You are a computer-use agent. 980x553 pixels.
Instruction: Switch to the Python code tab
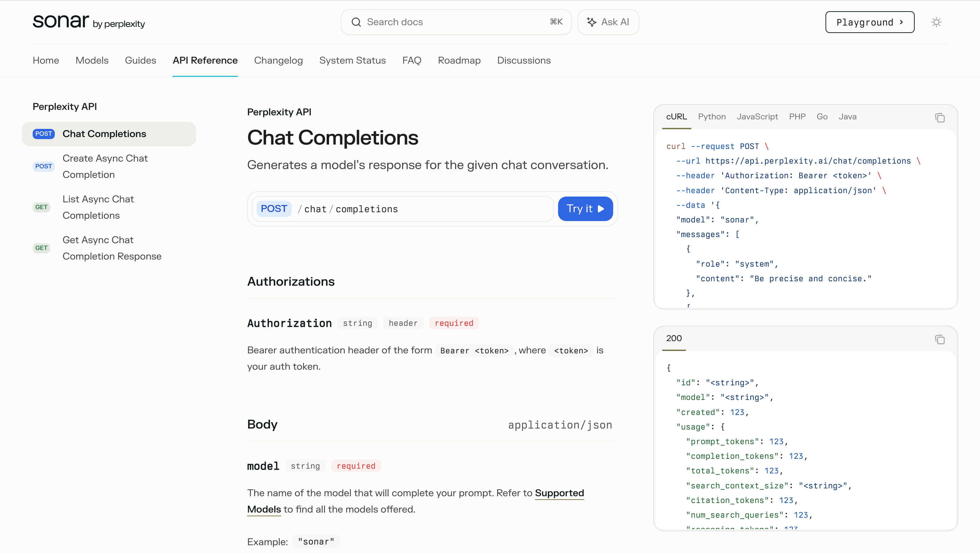tap(712, 117)
